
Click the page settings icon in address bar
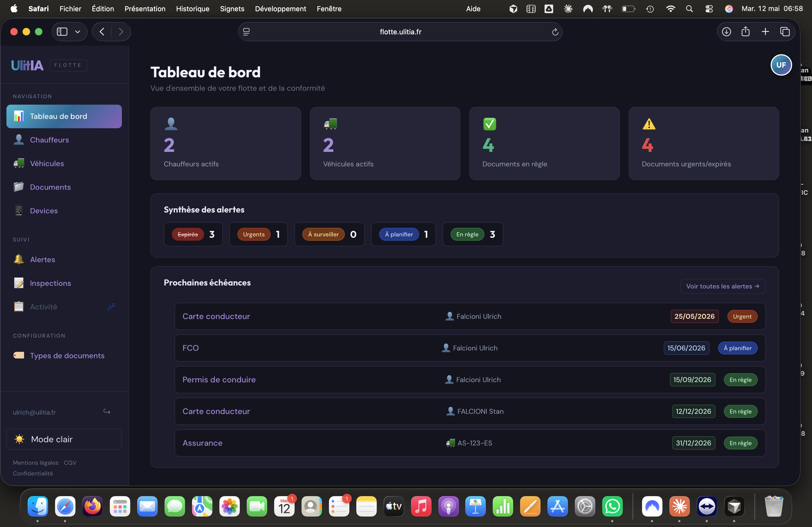pos(246,32)
